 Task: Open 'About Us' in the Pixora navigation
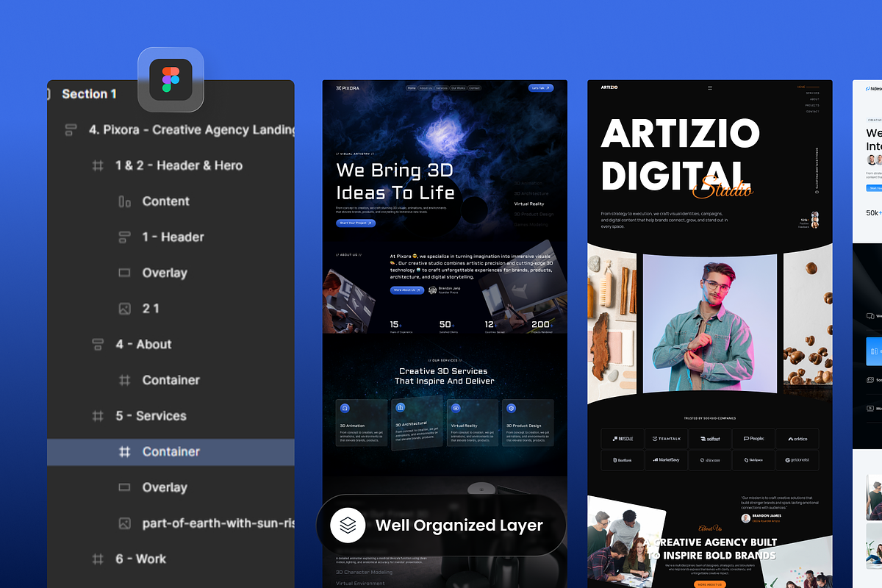pos(426,88)
